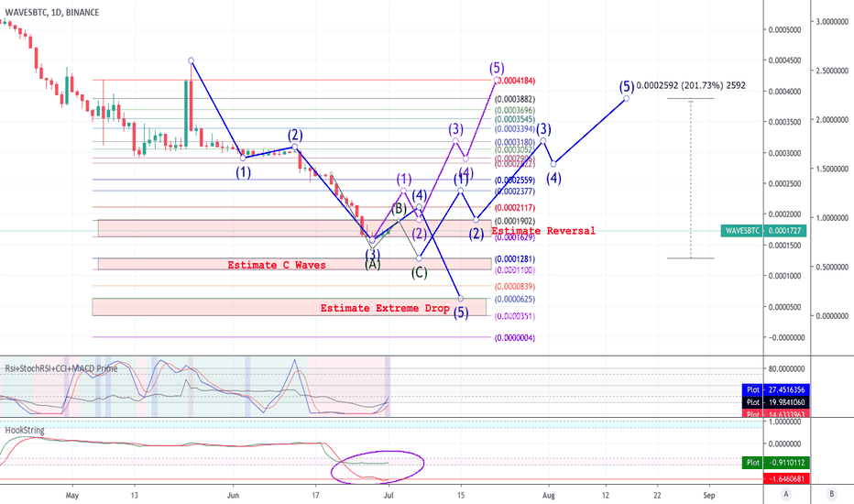854x504 pixels.
Task: Select the 0.0000351 Fibonacci level label
Action: coord(515,316)
